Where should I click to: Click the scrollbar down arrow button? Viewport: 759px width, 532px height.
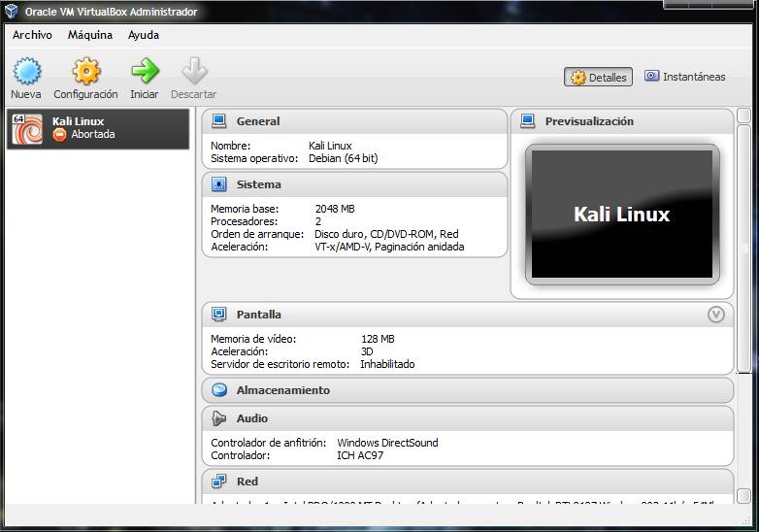[743, 496]
